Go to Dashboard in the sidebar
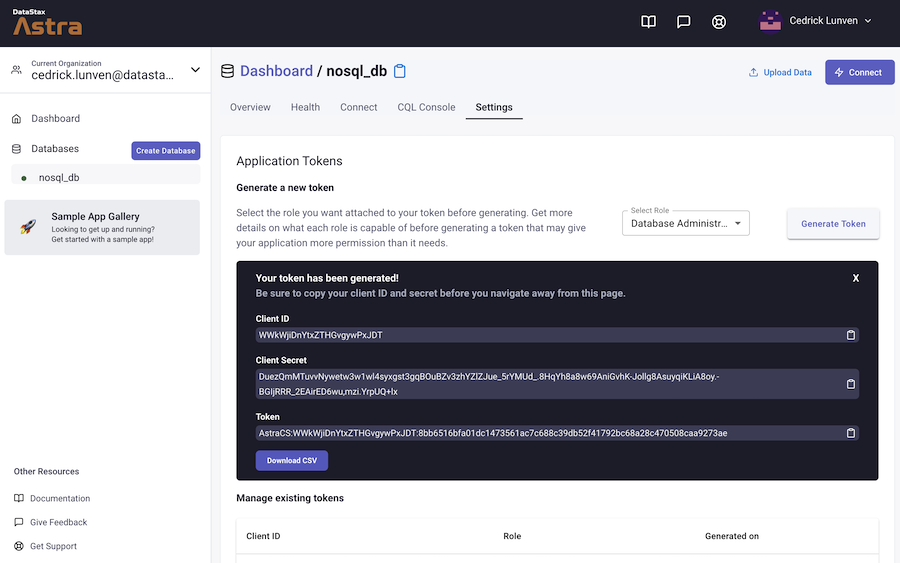 [x=56, y=119]
